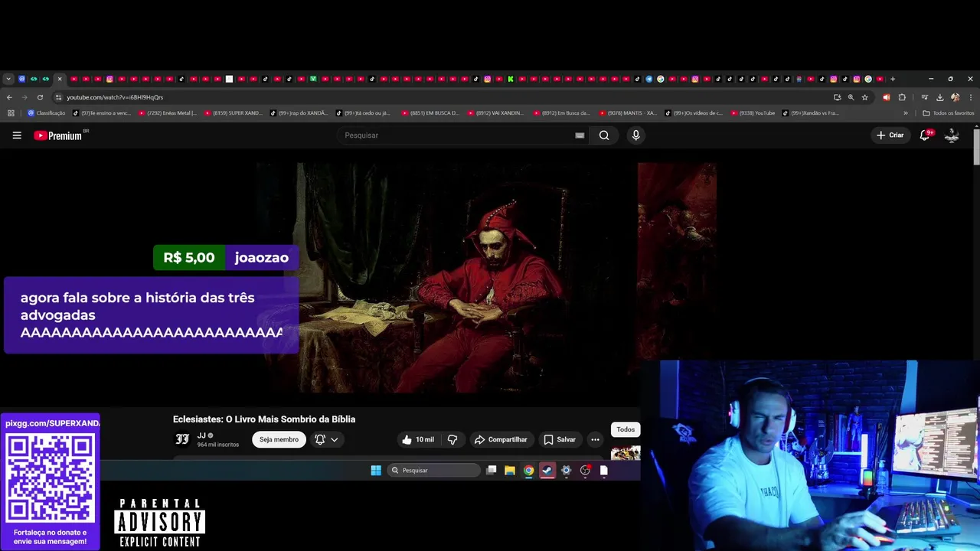Open the tab search dropdown arrow

pos(8,79)
